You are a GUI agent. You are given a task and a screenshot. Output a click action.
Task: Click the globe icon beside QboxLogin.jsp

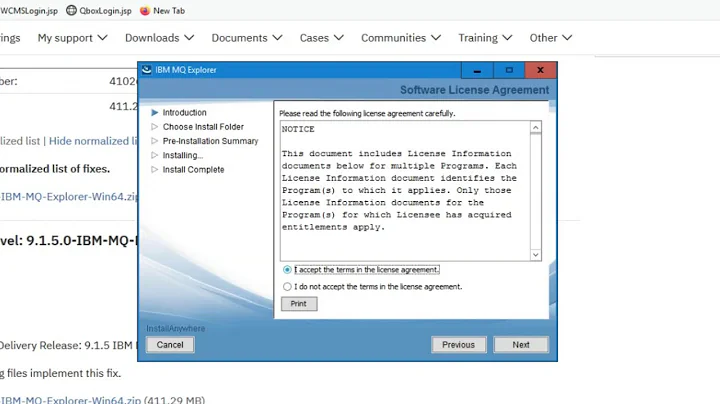(x=71, y=10)
